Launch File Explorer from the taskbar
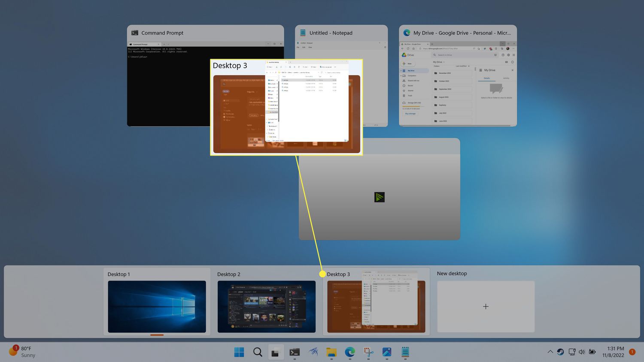 (x=331, y=352)
